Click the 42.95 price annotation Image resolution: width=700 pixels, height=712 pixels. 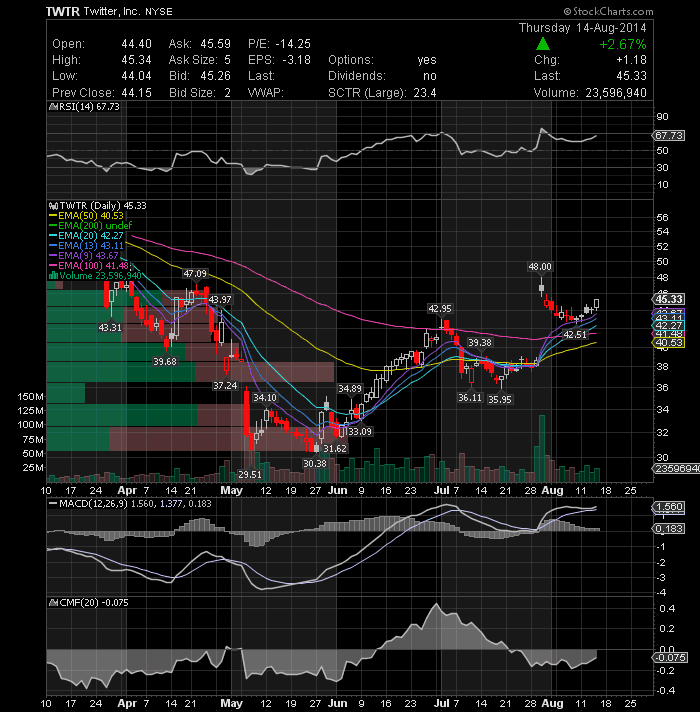pos(440,309)
